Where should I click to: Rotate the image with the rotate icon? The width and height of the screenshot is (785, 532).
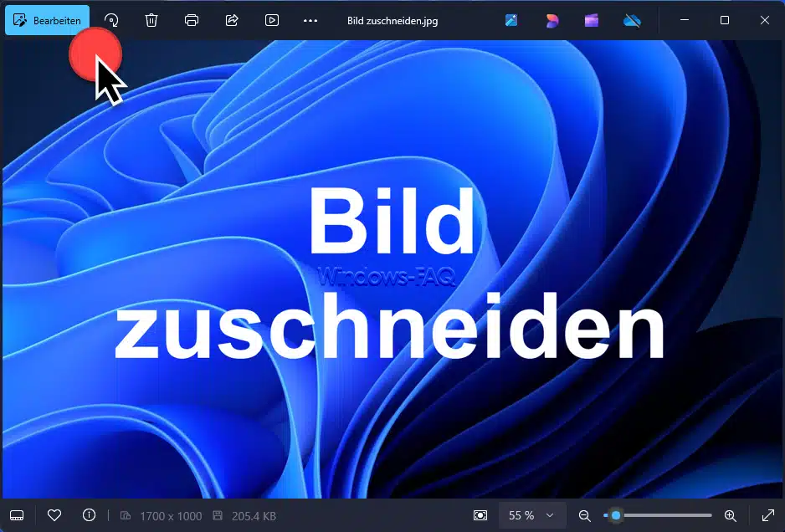pos(111,21)
